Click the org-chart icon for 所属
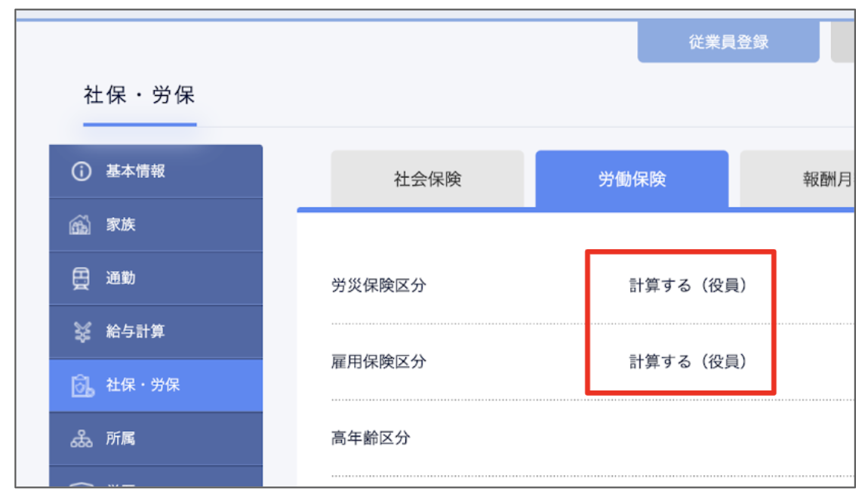Screen dimensions: 868x500 (x=81, y=439)
